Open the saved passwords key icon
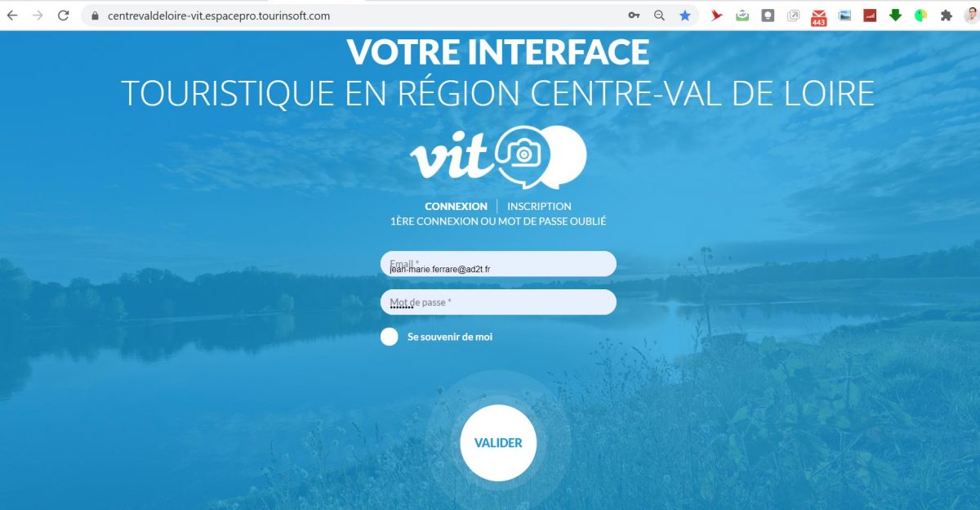This screenshot has width=980, height=510. point(634,16)
